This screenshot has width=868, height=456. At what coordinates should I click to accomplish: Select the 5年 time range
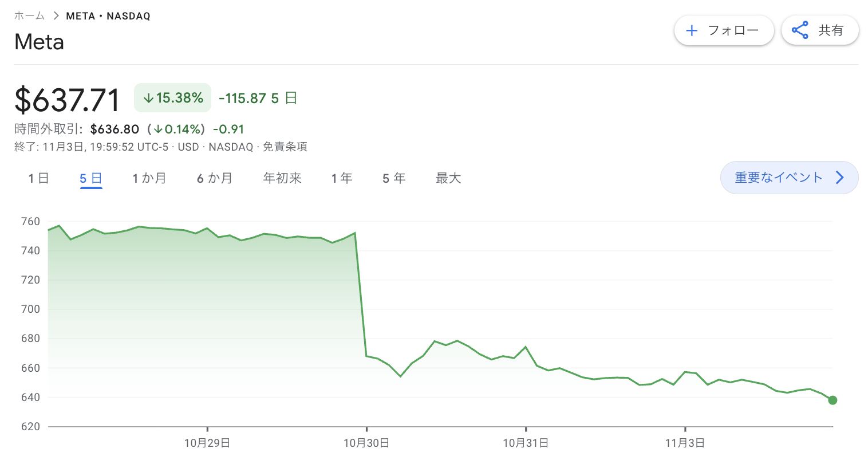[394, 179]
